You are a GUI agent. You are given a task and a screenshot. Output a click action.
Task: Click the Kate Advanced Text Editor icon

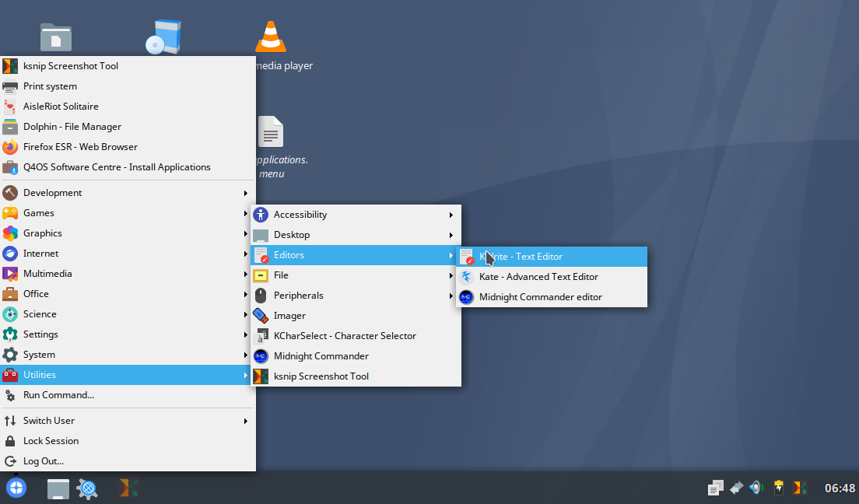(466, 277)
